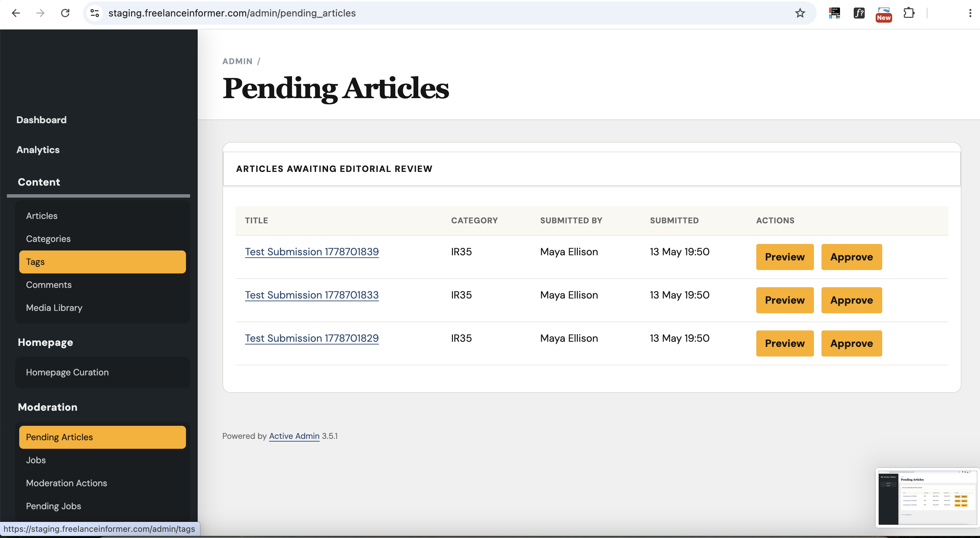Open the font finder extension icon
Screen dimensions: 980x538
pyautogui.click(x=859, y=13)
